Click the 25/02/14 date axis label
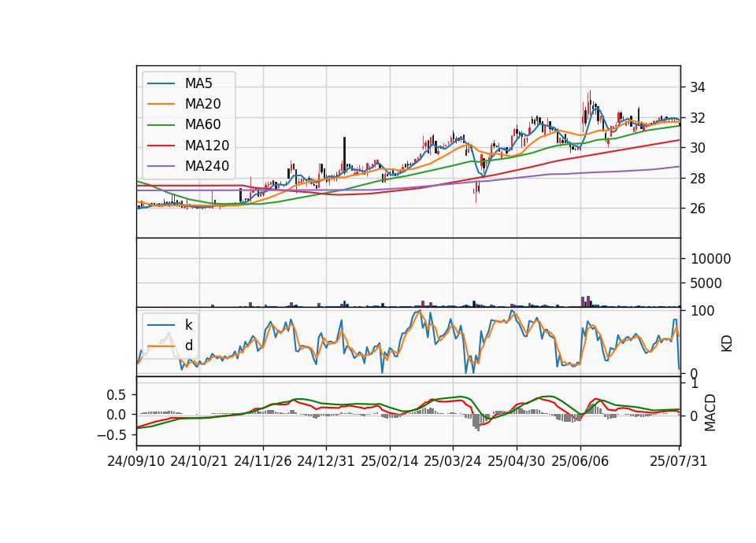Screen dimensions: 756x543 (390, 461)
